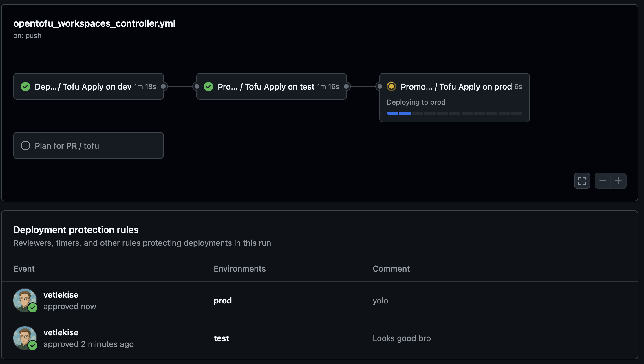The height and width of the screenshot is (364, 644).
Task: Click vetlekise username in test row
Action: click(x=61, y=332)
